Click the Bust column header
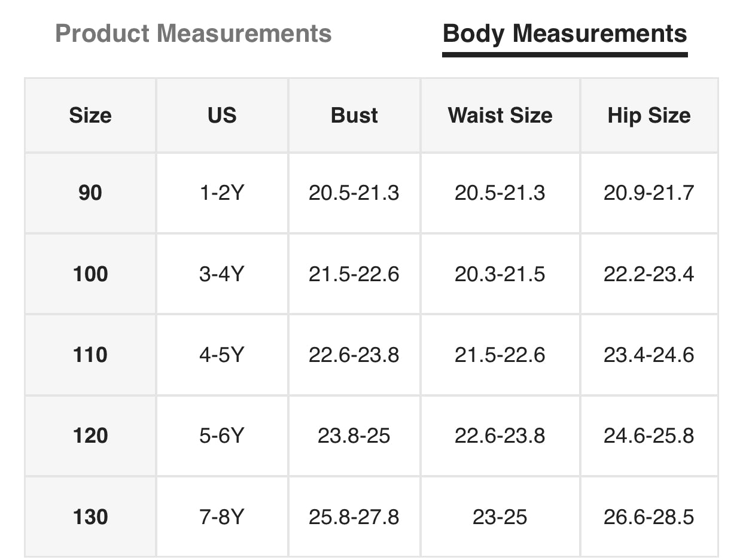The image size is (743, 560). [x=354, y=115]
